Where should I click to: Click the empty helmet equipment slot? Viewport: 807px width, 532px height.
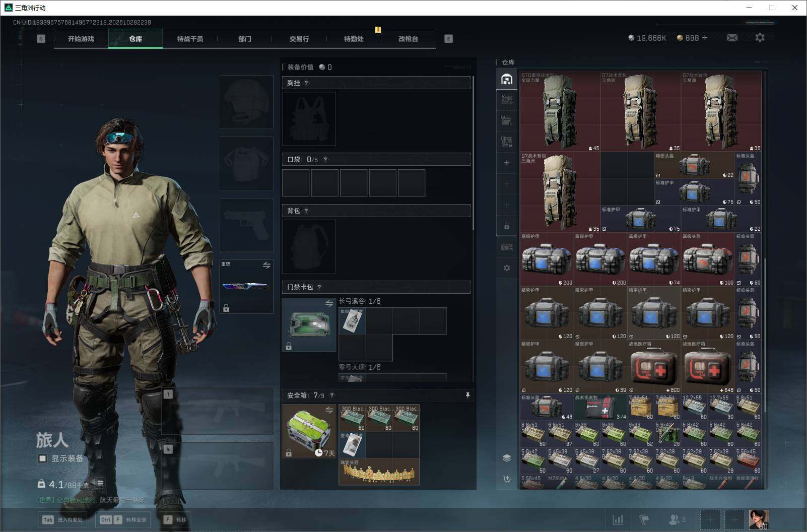(x=246, y=102)
